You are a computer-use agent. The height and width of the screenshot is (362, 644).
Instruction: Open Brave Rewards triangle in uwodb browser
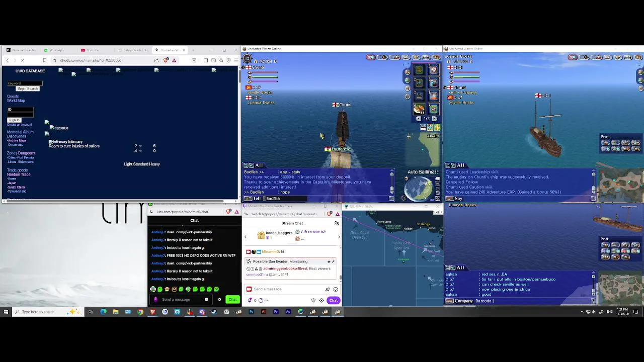174,60
